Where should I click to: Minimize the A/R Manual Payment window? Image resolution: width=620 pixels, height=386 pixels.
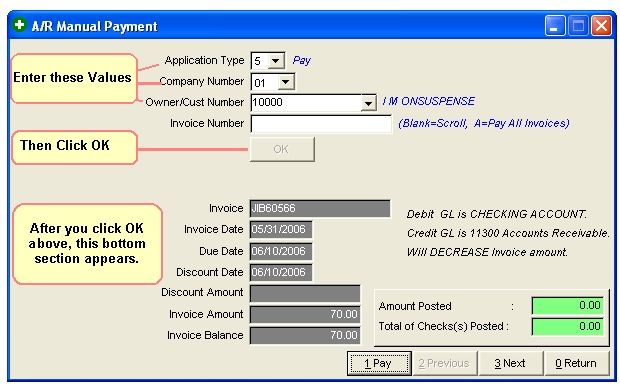(x=555, y=26)
